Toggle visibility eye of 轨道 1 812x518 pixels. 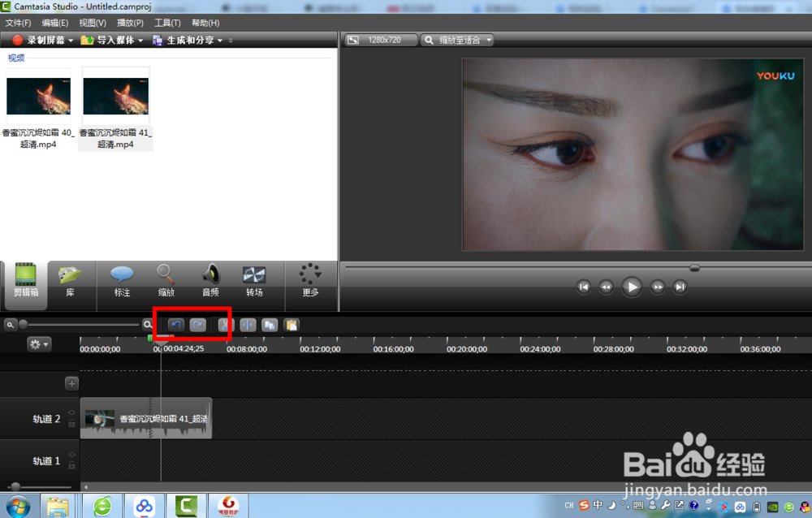click(72, 455)
